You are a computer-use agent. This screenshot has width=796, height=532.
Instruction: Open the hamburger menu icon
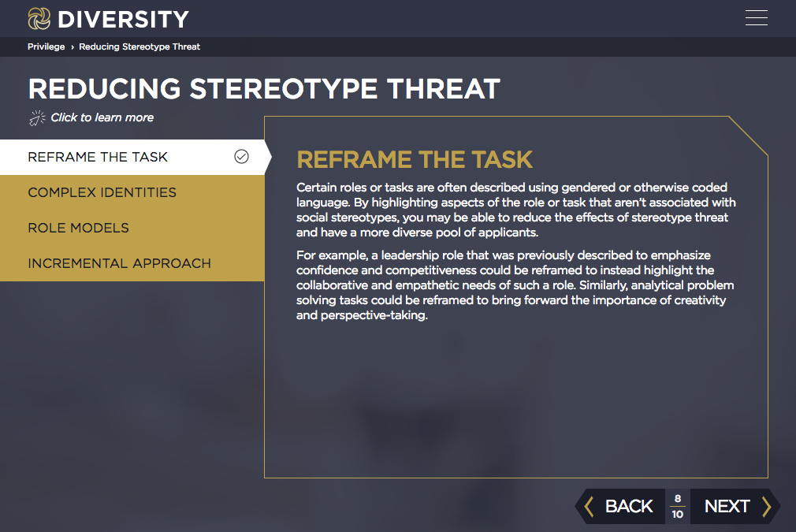(x=756, y=18)
